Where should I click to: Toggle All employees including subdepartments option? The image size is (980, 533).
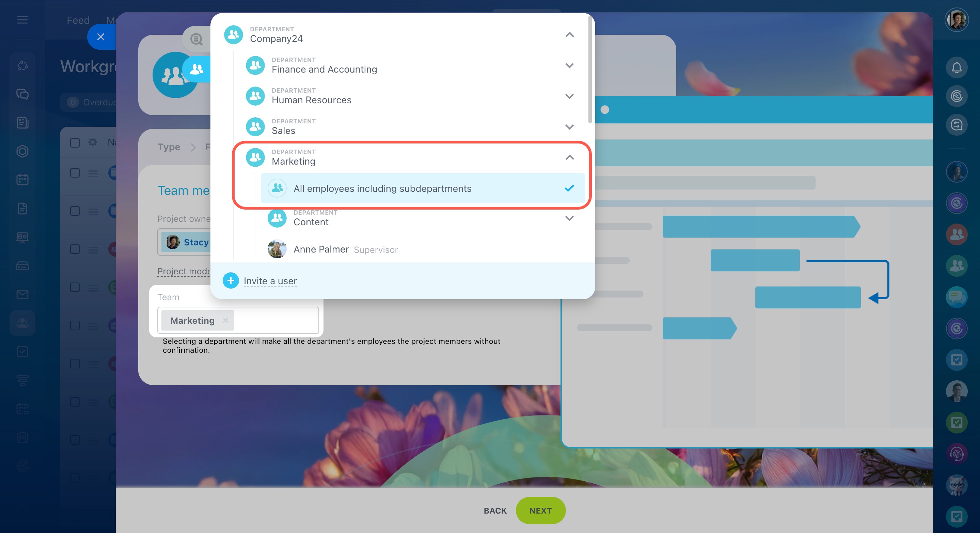click(422, 188)
